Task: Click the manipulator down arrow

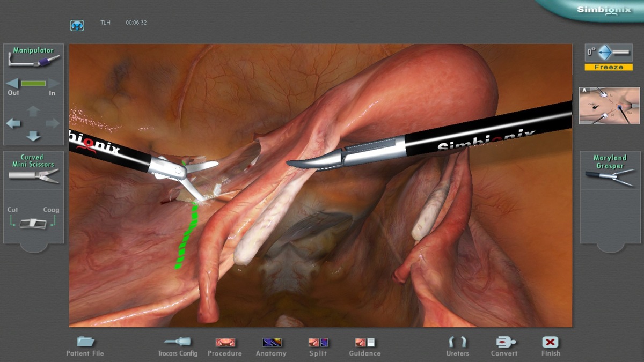Action: (x=33, y=136)
